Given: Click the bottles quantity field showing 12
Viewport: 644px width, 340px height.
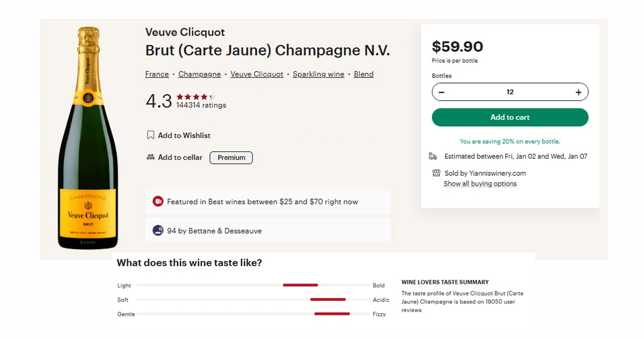Looking at the screenshot, I should tap(510, 92).
